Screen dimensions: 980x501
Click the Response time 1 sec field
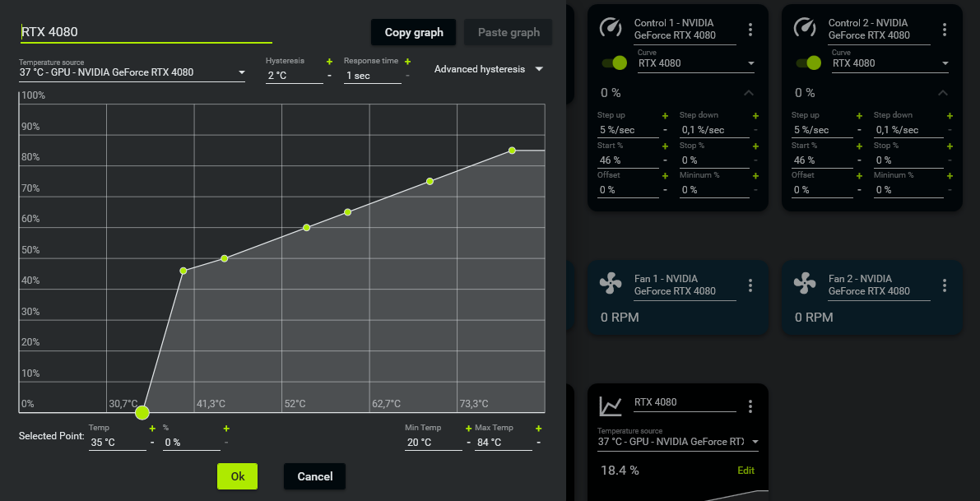pos(372,76)
